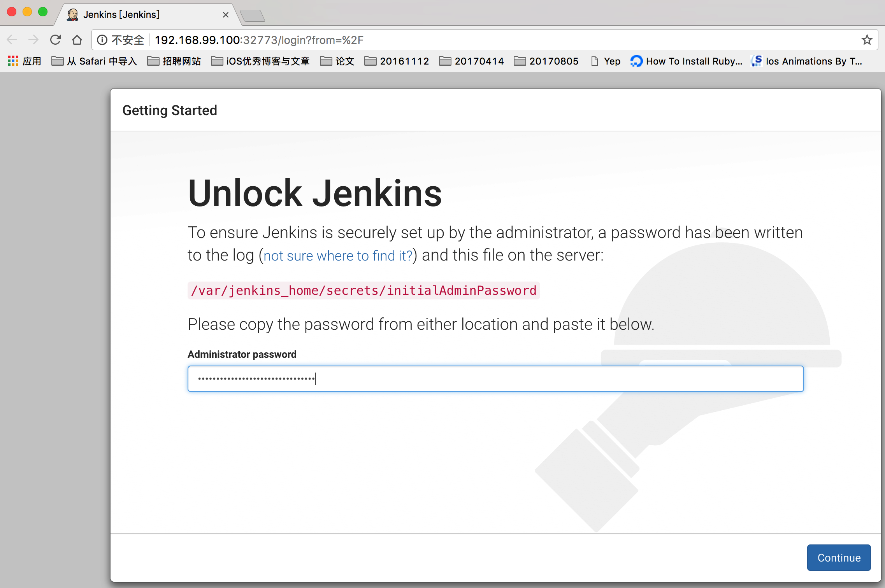Go to the browser home page
The width and height of the screenshot is (885, 588).
click(x=77, y=40)
